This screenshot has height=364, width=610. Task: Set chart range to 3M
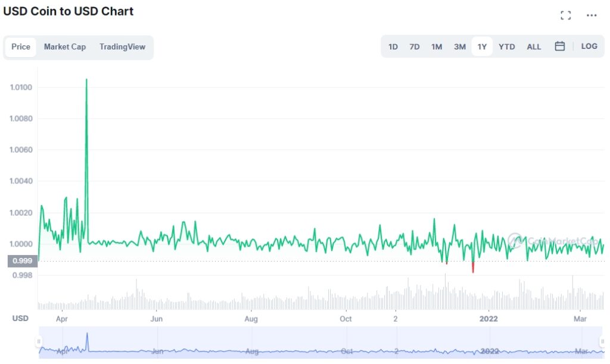coord(459,47)
